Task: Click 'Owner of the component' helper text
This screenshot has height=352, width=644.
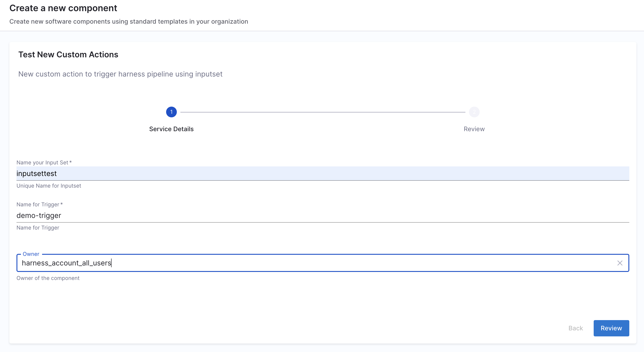Action: point(48,278)
